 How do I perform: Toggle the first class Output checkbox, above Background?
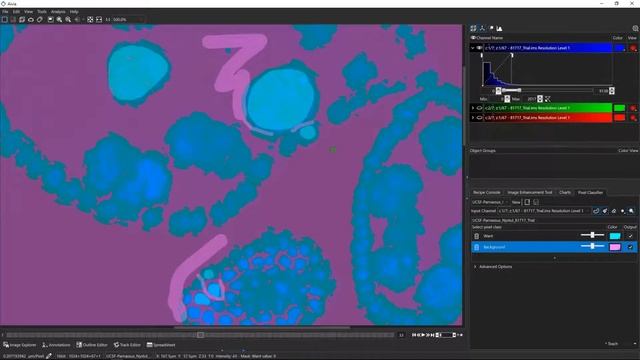pos(630,236)
